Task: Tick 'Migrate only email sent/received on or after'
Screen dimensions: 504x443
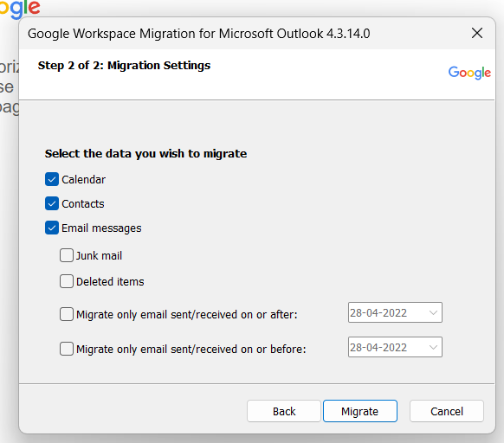Action: coord(67,314)
